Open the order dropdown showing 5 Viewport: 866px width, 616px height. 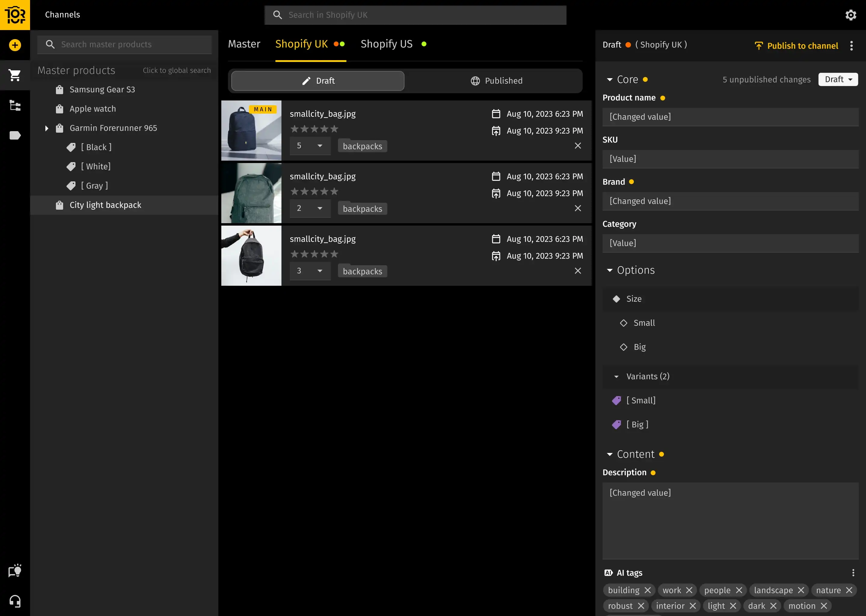pos(310,146)
